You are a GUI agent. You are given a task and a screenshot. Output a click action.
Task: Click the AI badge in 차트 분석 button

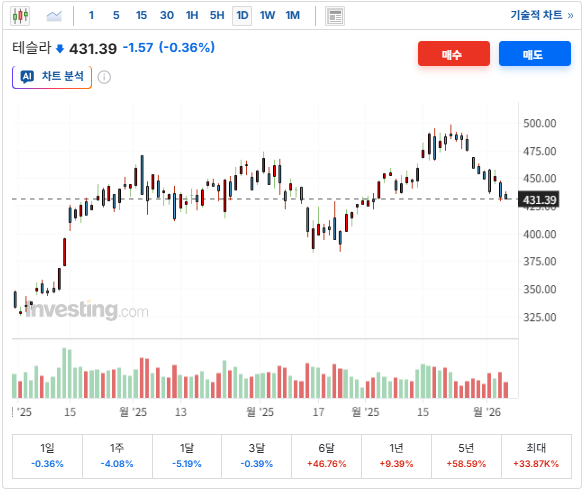(x=27, y=77)
